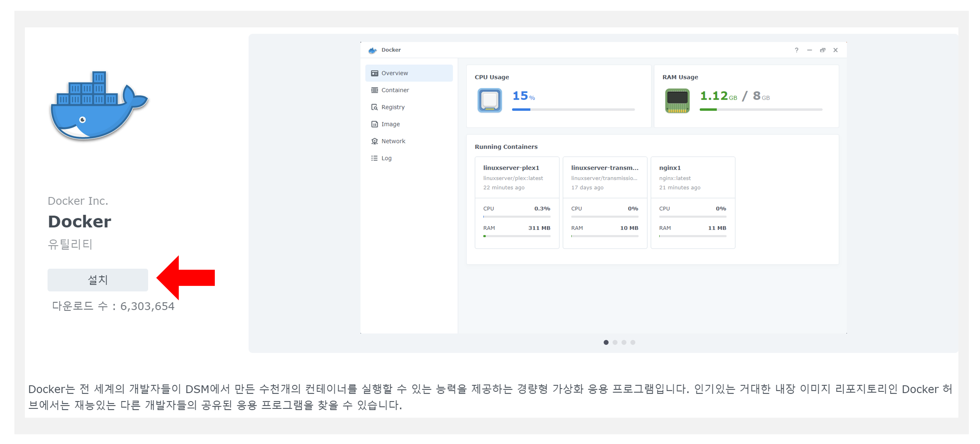Click the Docker Inc. developer name
Screen dimensions: 980x444
tap(77, 201)
